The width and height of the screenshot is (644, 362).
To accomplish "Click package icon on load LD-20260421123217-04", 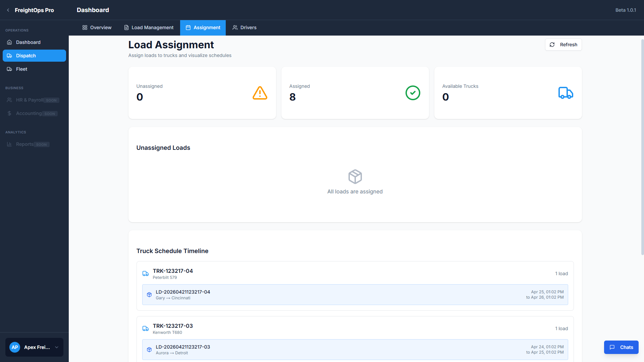I will pyautogui.click(x=149, y=295).
